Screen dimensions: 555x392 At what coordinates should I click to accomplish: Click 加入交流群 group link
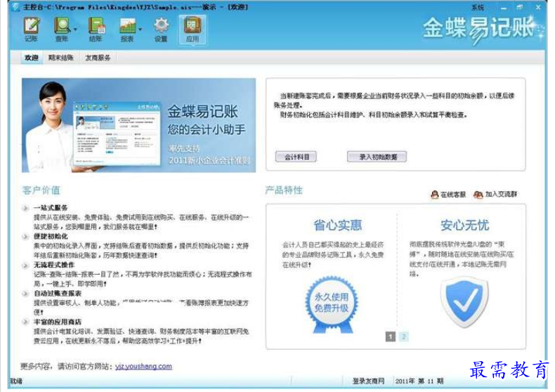[501, 194]
